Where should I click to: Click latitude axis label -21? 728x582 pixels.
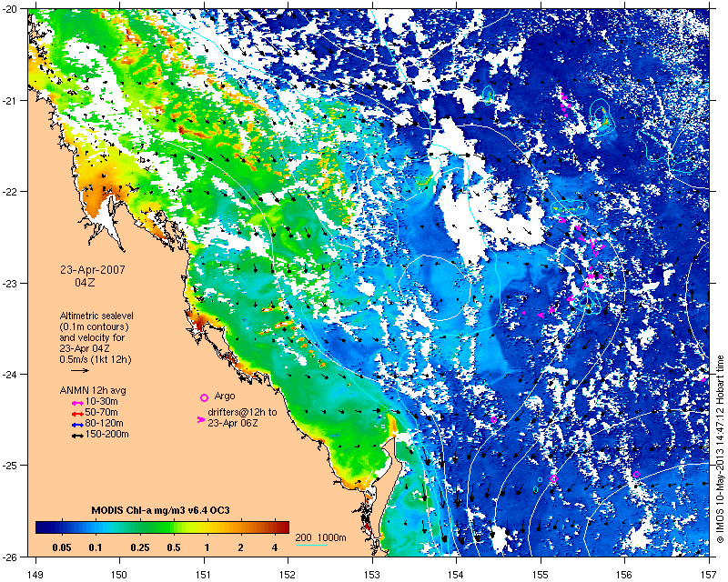tap(12, 100)
